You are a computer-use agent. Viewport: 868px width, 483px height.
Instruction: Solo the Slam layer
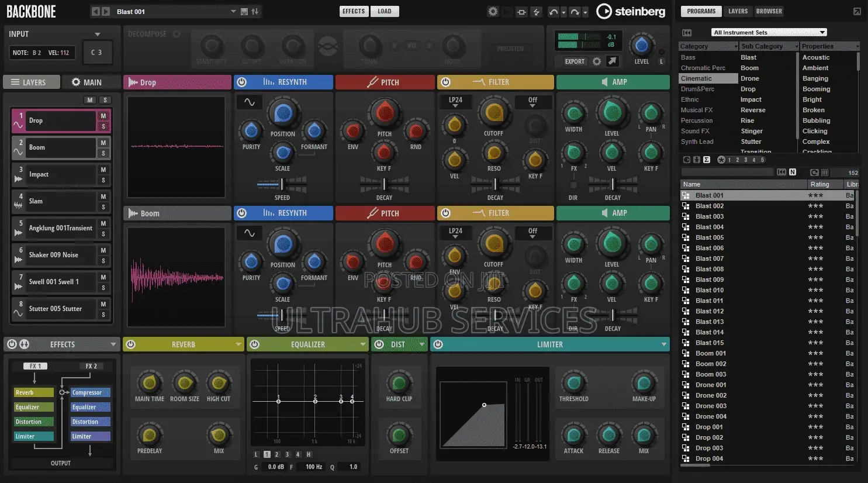point(103,207)
